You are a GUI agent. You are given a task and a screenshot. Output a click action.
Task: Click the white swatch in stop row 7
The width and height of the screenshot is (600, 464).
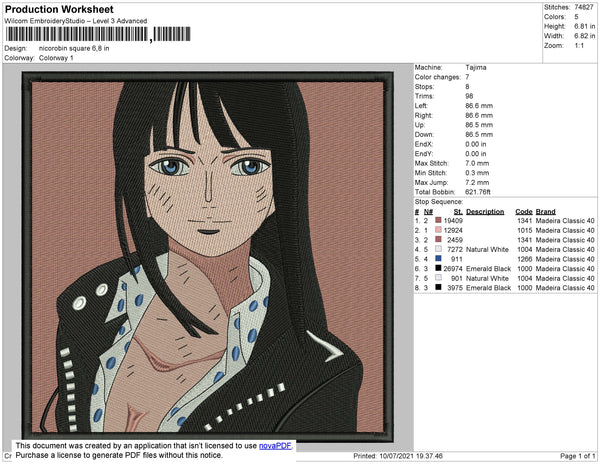click(x=439, y=278)
